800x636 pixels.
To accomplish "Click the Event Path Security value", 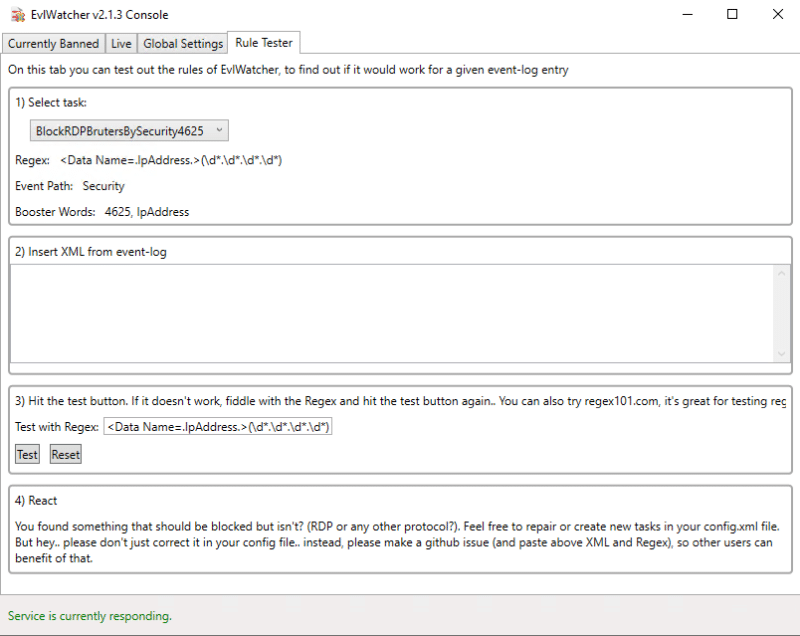I will [x=103, y=186].
